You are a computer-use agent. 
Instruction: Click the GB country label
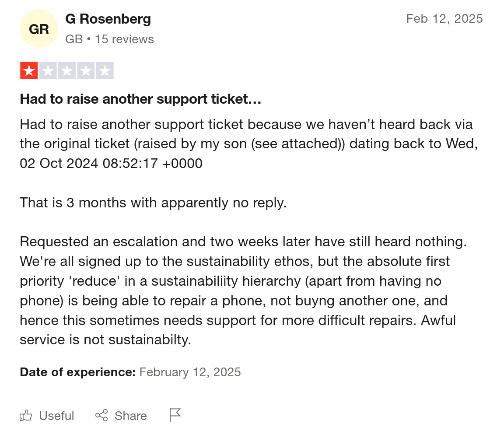(x=74, y=39)
